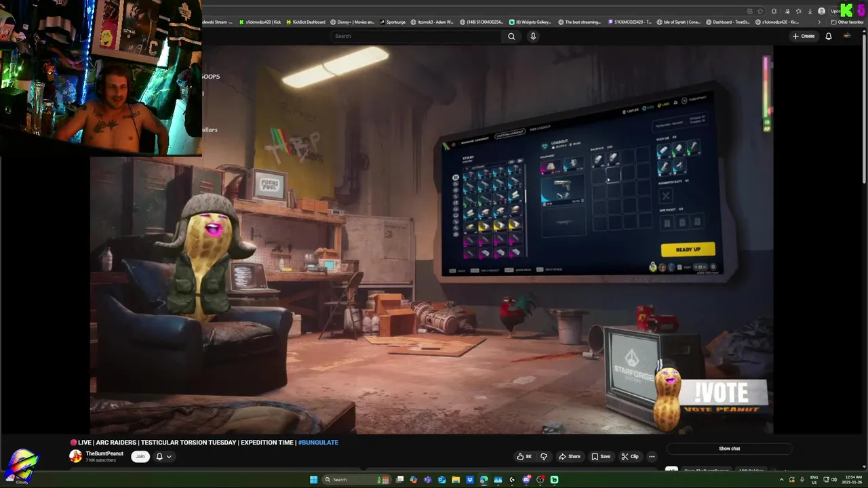Launch Copilot from the taskbar
868x488 pixels.
(414, 480)
